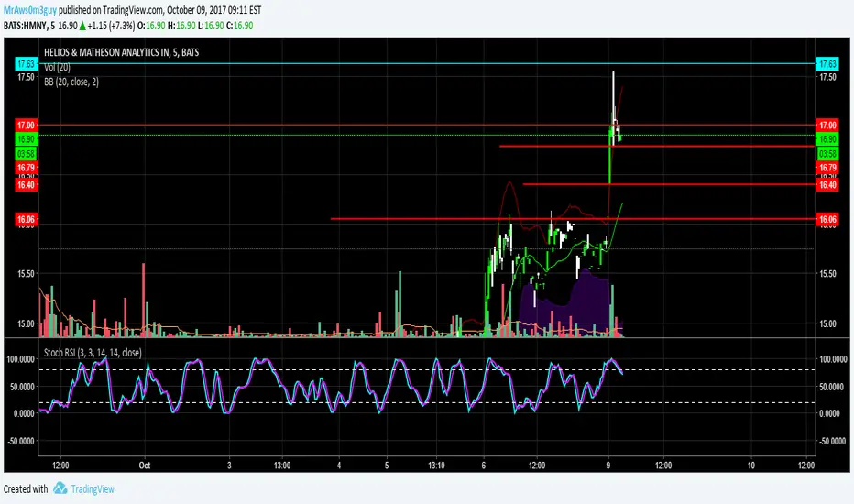Screen dimensions: 854x504
Task: Select the short red horizontal line at 16.79
Action: pyautogui.click(x=657, y=146)
